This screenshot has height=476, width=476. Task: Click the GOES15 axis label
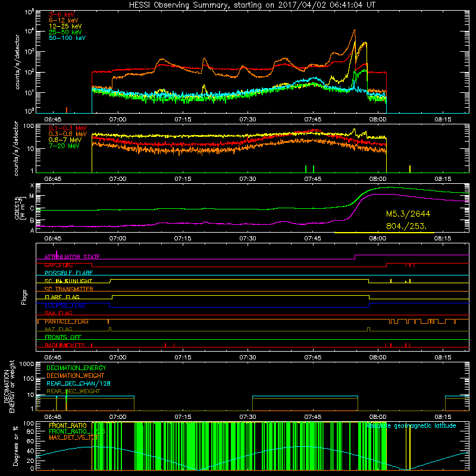[x=20, y=208]
